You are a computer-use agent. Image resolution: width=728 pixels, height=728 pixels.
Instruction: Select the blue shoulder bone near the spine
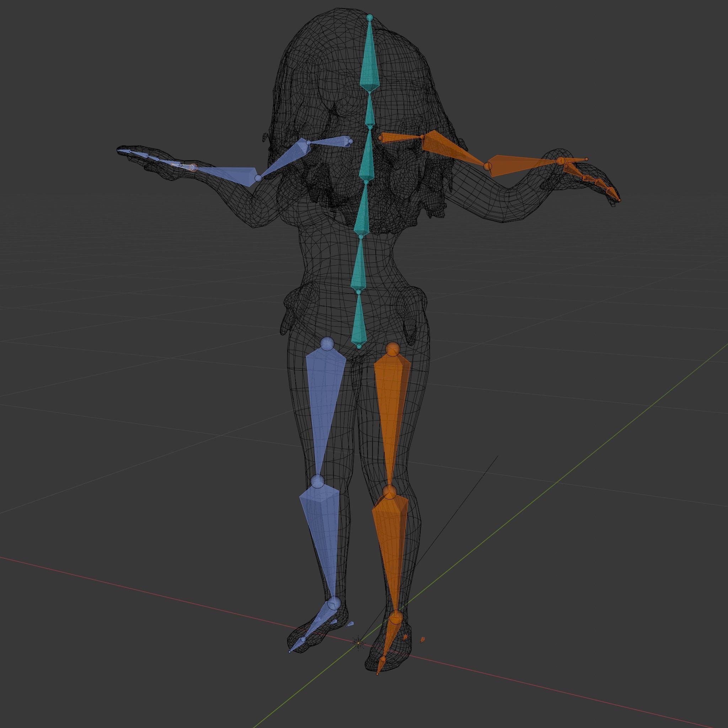330,141
